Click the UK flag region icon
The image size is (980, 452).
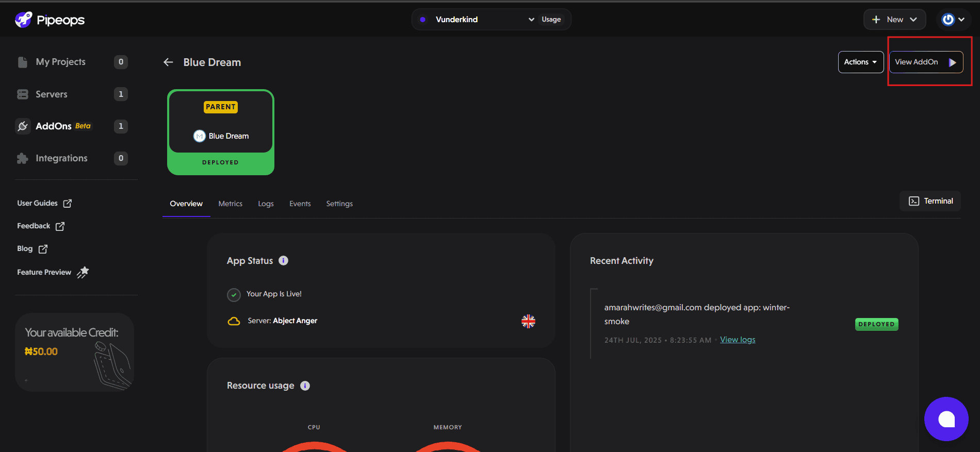click(528, 321)
